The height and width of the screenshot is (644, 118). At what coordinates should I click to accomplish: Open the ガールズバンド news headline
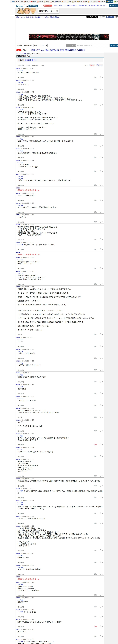[80, 5]
